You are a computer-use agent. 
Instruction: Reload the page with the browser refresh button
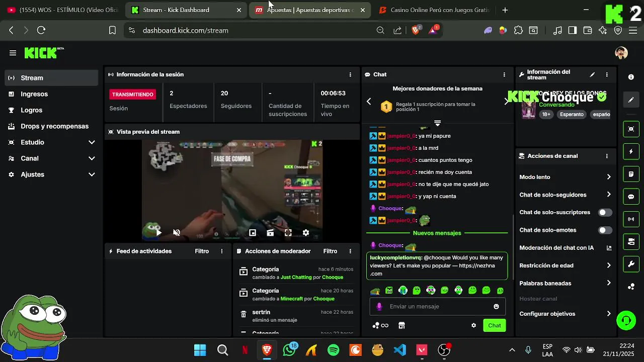[x=41, y=30]
